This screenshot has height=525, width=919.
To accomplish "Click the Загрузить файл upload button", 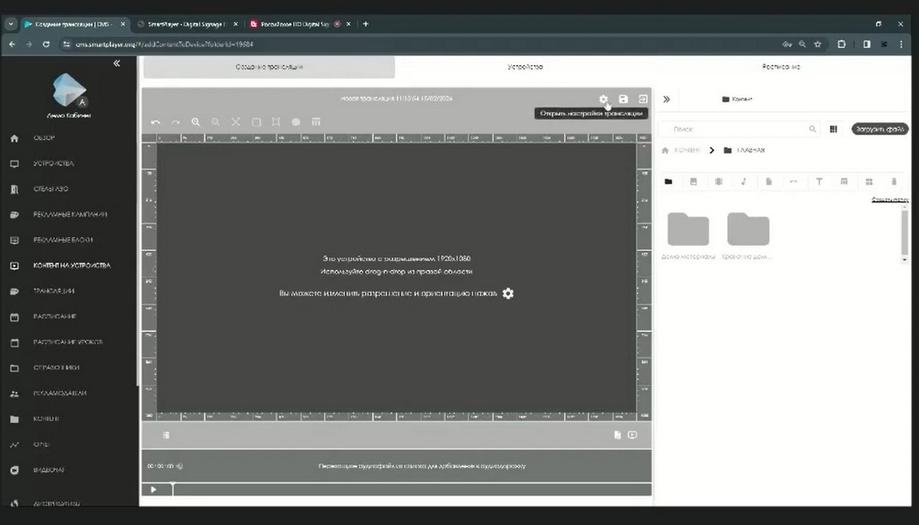I will [880, 129].
